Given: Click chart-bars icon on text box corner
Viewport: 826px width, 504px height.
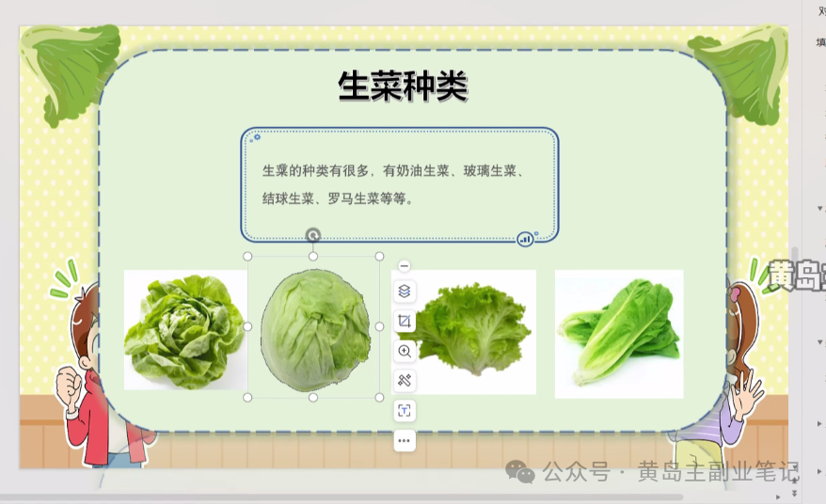Looking at the screenshot, I should (x=526, y=240).
